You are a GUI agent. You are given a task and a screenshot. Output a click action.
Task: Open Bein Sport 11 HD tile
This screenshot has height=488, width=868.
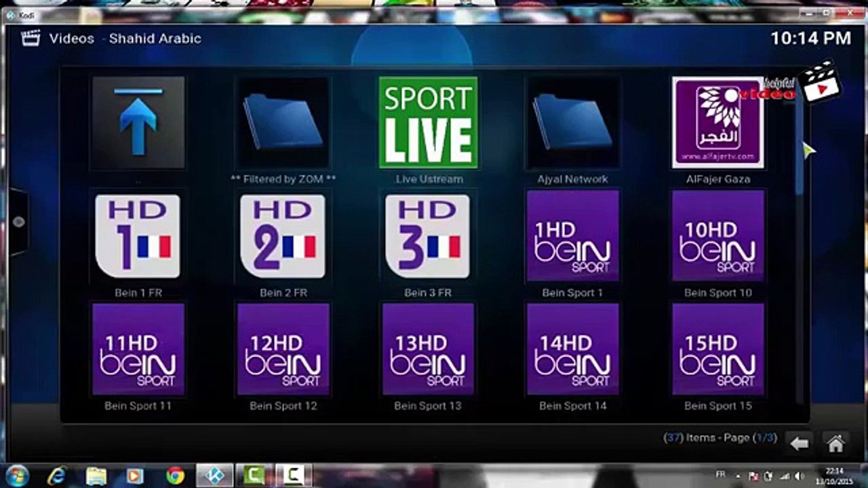[x=138, y=349]
